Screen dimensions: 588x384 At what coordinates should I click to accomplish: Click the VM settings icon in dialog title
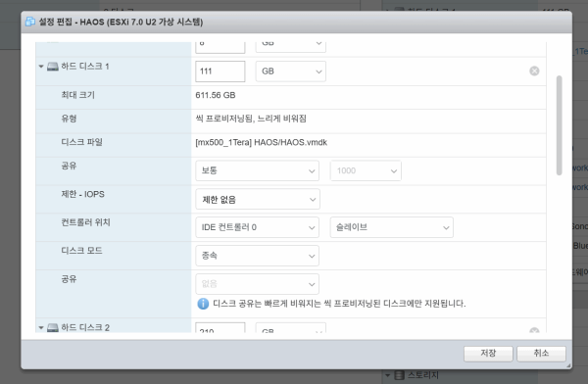pyautogui.click(x=30, y=22)
